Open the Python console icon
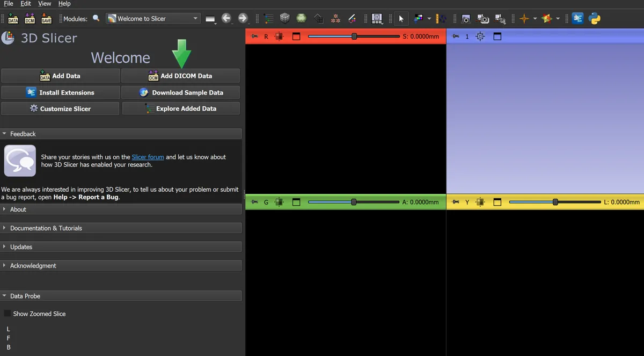The image size is (644, 356). tap(594, 18)
